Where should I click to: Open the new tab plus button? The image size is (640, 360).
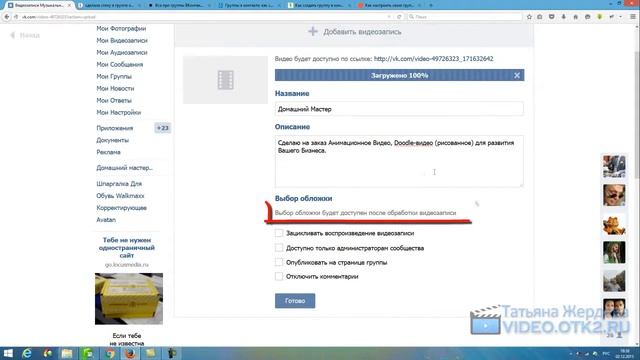pos(431,5)
